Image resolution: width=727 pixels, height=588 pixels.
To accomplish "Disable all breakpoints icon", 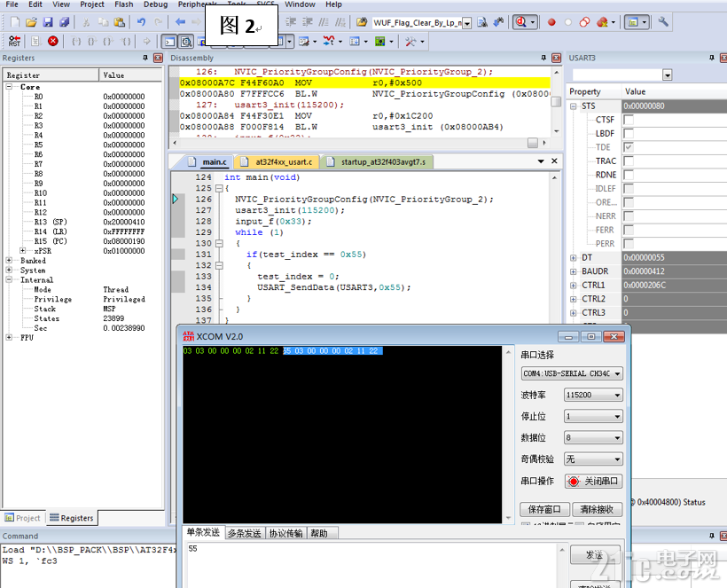I will coord(584,22).
